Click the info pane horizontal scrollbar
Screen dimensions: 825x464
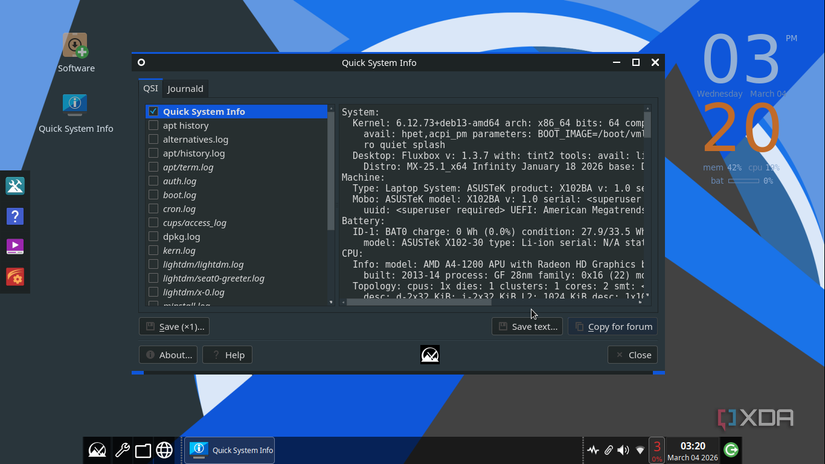(x=419, y=302)
